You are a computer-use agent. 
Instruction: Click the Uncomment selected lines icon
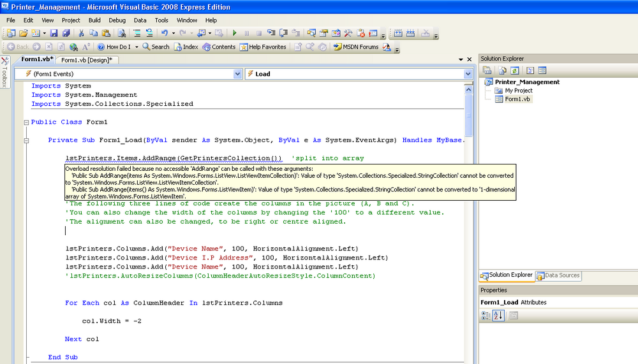[149, 33]
